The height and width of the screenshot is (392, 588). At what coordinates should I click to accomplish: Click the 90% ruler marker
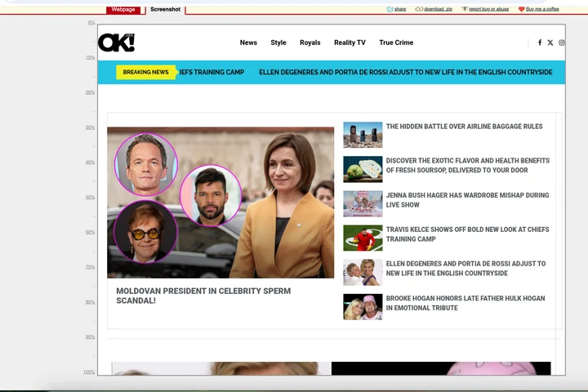click(90, 336)
